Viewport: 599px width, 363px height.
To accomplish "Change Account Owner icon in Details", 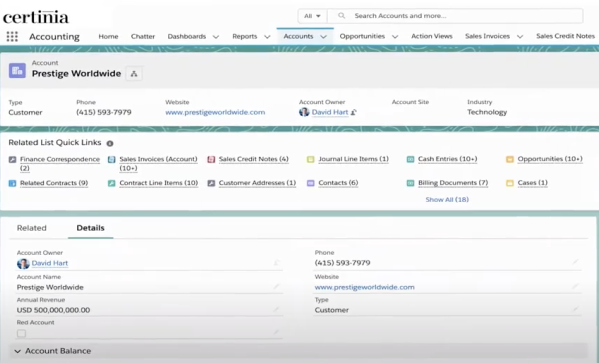I will click(x=276, y=263).
